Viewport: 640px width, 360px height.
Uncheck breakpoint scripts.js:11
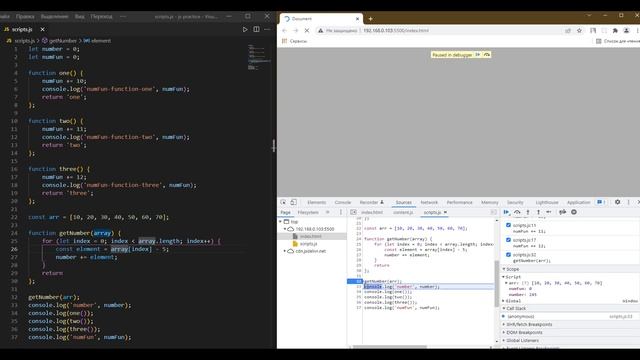pos(508,225)
